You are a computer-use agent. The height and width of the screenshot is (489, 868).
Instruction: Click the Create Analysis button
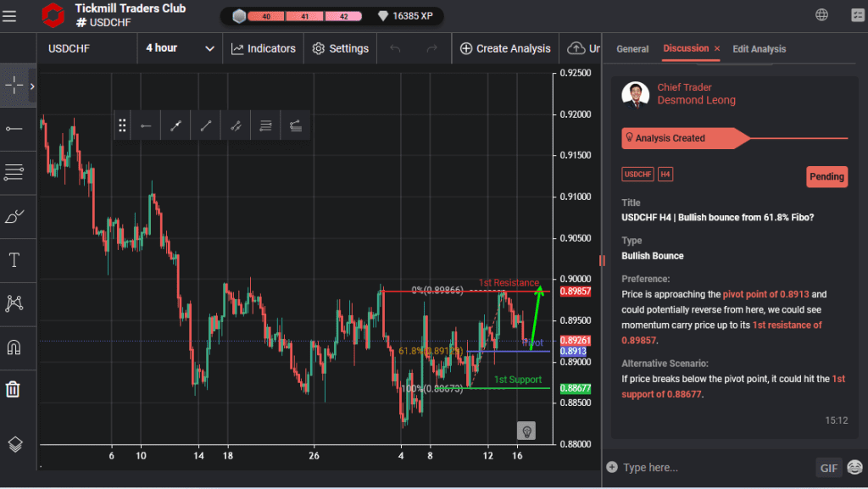point(505,48)
